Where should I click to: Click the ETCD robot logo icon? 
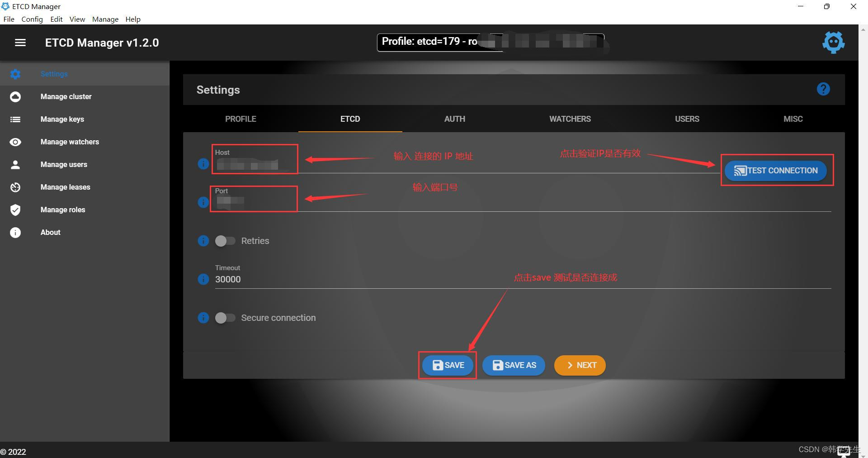pyautogui.click(x=833, y=43)
